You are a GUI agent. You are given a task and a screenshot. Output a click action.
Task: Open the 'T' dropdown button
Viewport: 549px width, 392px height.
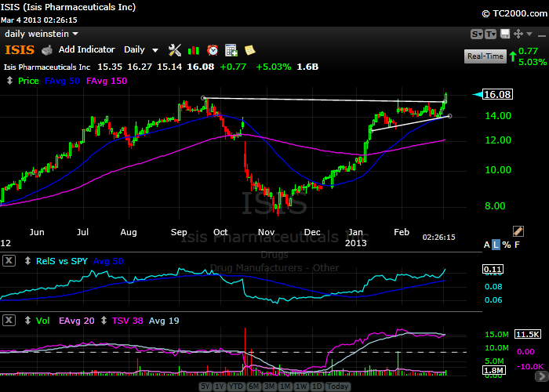[490, 34]
